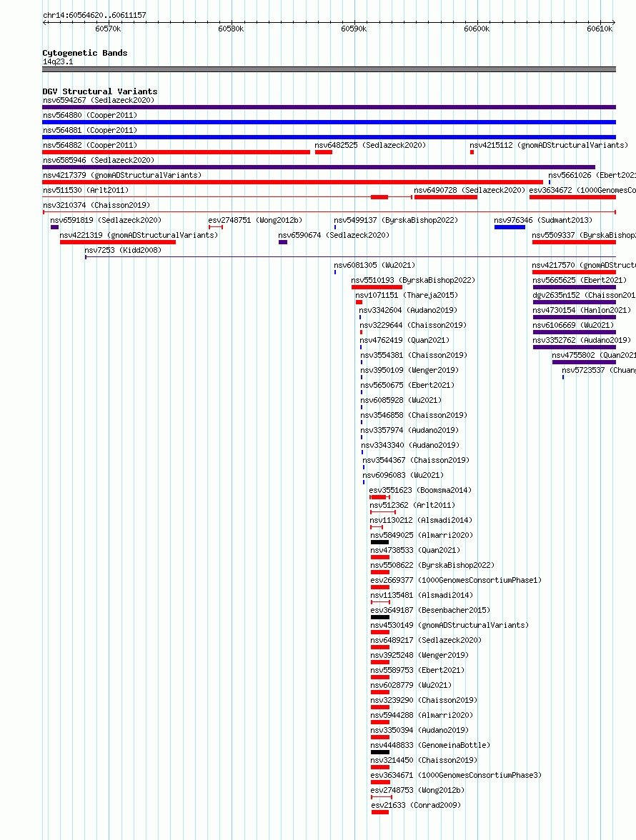Image resolution: width=636 pixels, height=840 pixels.
Task: Select nsv5944288 (Almarri2020) label
Action: 422,715
